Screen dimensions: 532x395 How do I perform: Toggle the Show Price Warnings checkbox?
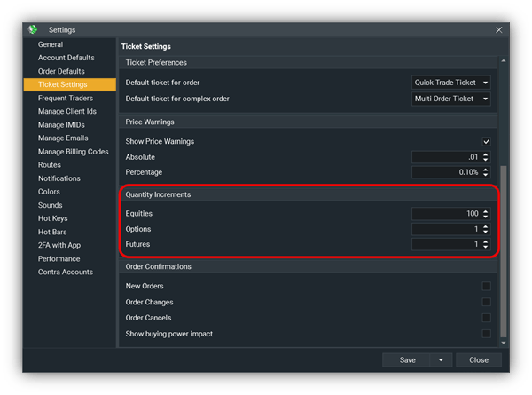pyautogui.click(x=486, y=142)
